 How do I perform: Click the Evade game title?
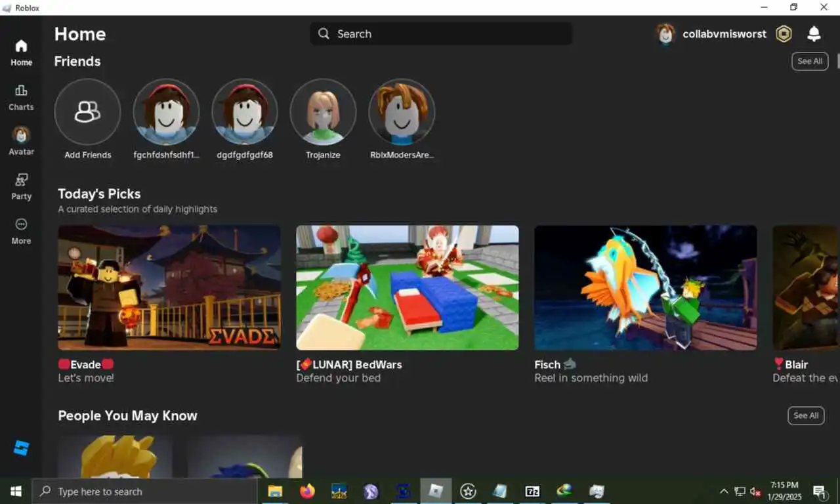[x=86, y=364]
